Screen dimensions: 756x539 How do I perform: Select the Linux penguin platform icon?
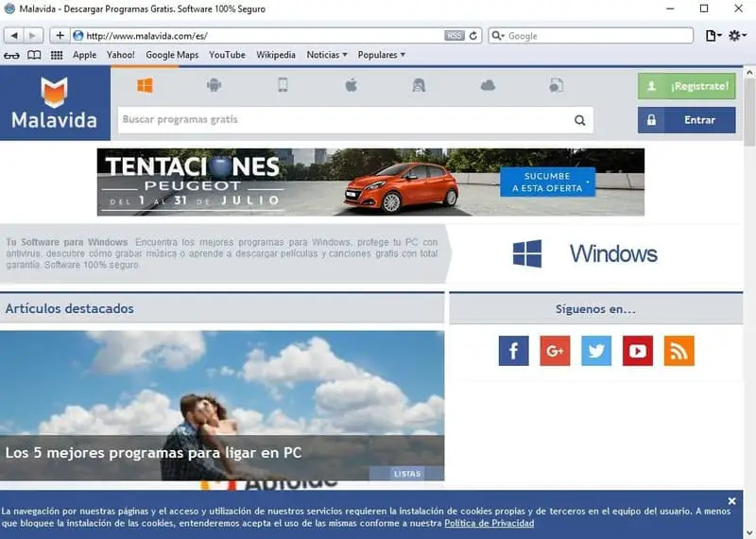(419, 86)
